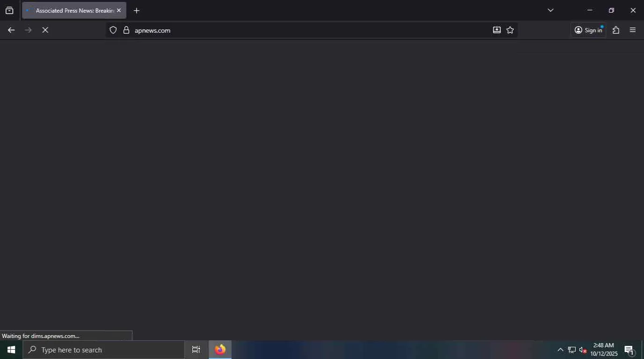
Task: Minimize the Firefox window
Action: point(590,10)
